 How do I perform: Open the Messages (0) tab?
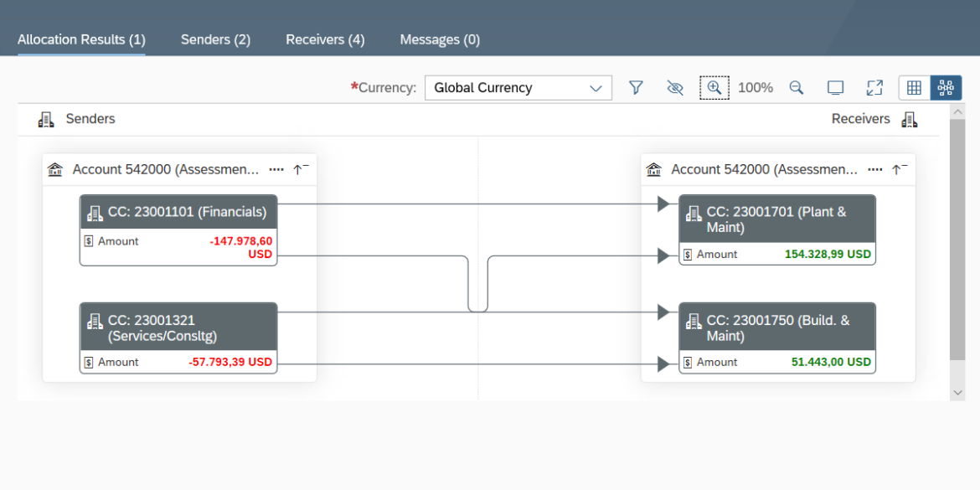point(440,39)
